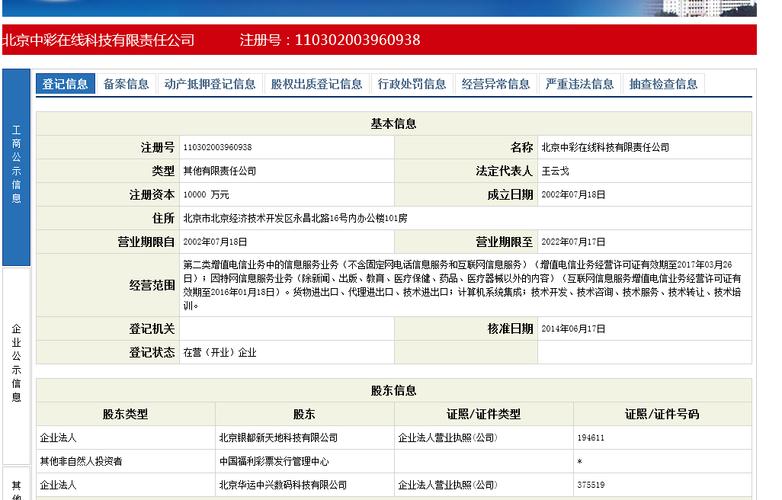782x500 pixels.
Task: Open 经营异常信息 tab
Action: [x=496, y=84]
